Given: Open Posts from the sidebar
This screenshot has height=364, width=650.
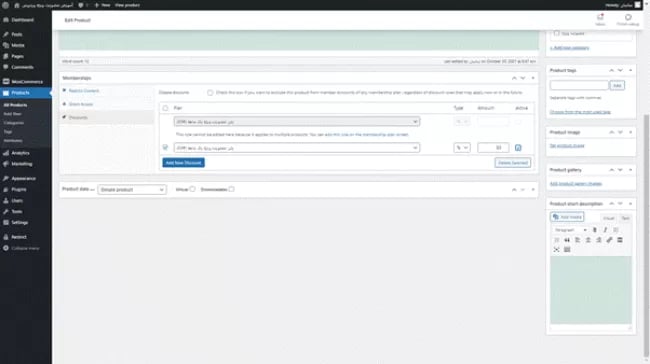Looking at the screenshot, I should point(17,34).
